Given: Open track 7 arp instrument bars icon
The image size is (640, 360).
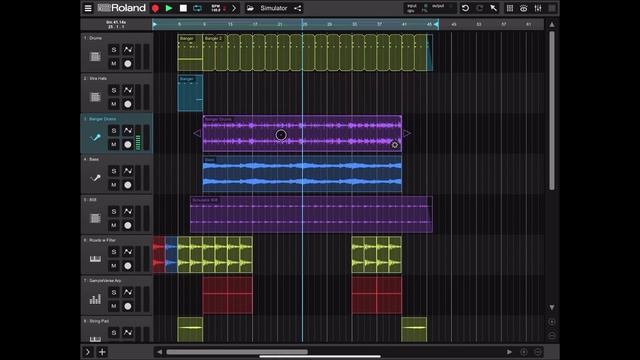Looking at the screenshot, I should point(95,299).
